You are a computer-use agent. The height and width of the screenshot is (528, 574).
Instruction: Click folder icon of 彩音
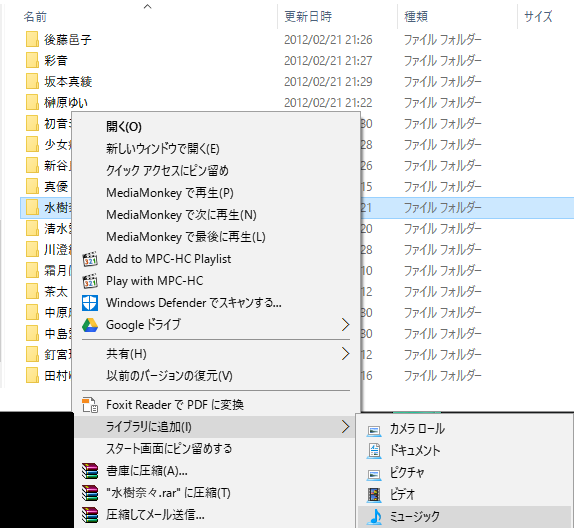coord(32,60)
